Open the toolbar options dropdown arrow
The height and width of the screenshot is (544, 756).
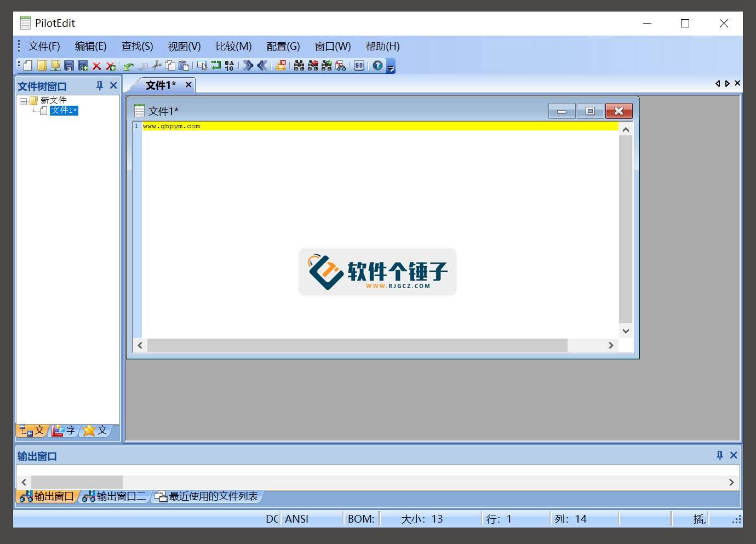click(391, 66)
